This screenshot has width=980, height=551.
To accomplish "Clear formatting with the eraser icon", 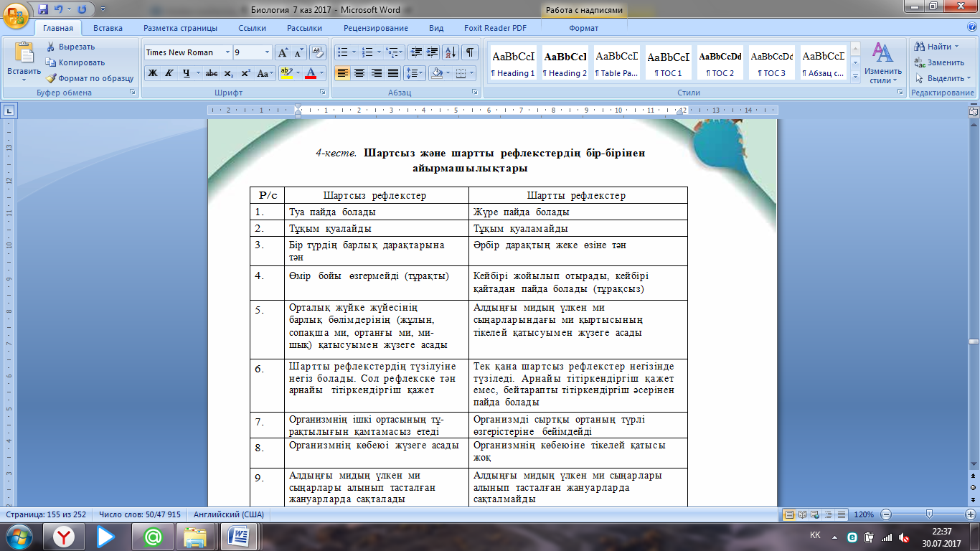I will 318,52.
